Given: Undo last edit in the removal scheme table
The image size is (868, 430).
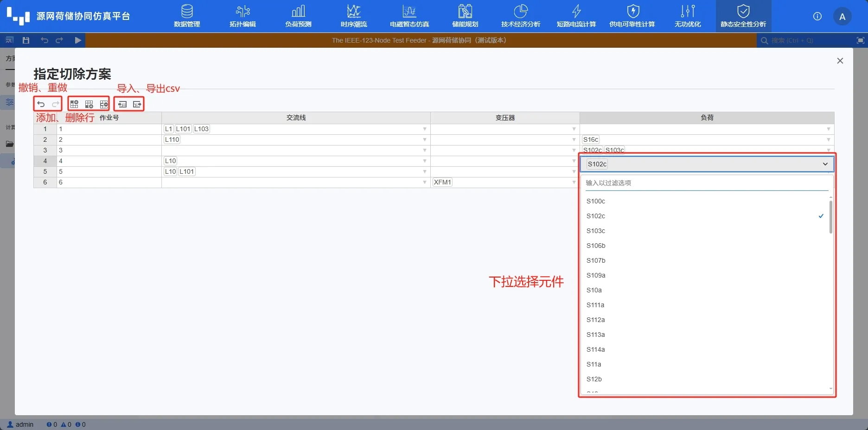Looking at the screenshot, I should pyautogui.click(x=41, y=104).
